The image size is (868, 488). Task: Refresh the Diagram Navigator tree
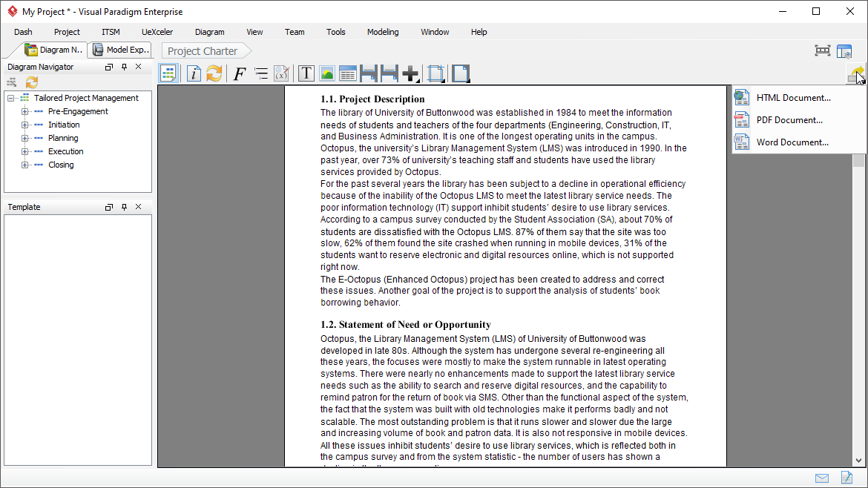[32, 82]
